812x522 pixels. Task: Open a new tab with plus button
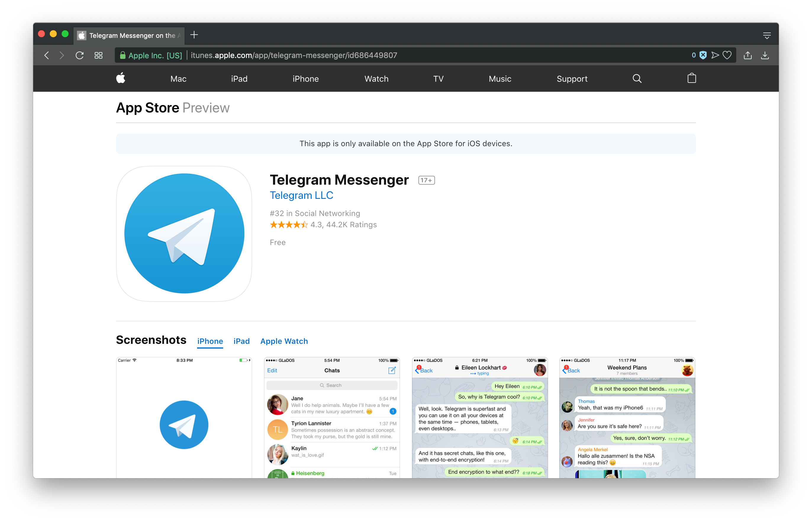click(x=194, y=35)
